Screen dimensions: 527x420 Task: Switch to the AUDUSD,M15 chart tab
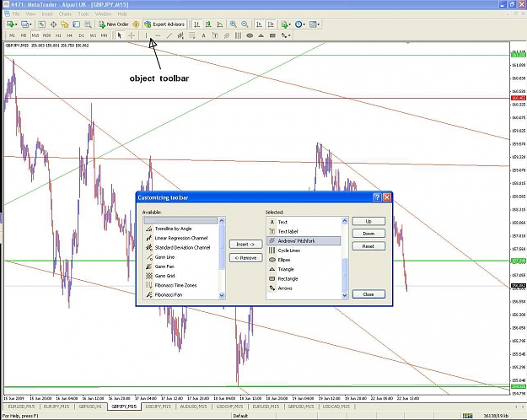[194, 407]
